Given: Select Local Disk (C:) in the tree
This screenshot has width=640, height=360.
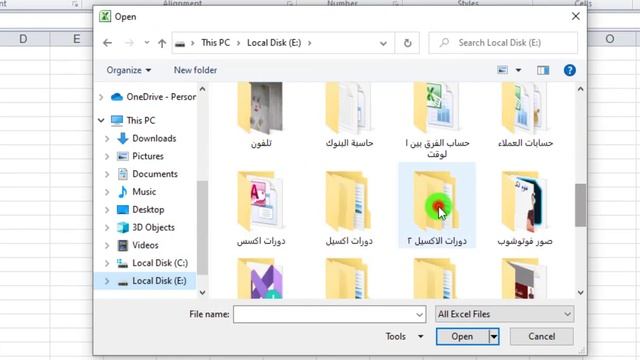Looking at the screenshot, I should click(152, 263).
